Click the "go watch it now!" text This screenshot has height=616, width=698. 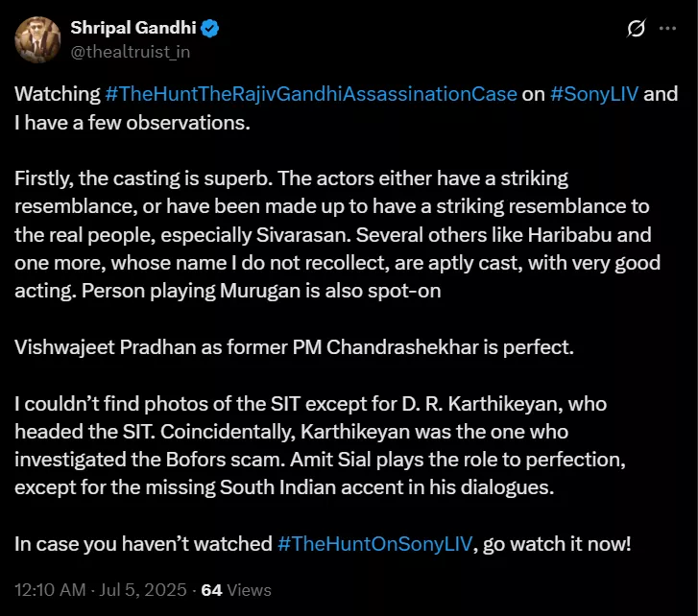(557, 544)
